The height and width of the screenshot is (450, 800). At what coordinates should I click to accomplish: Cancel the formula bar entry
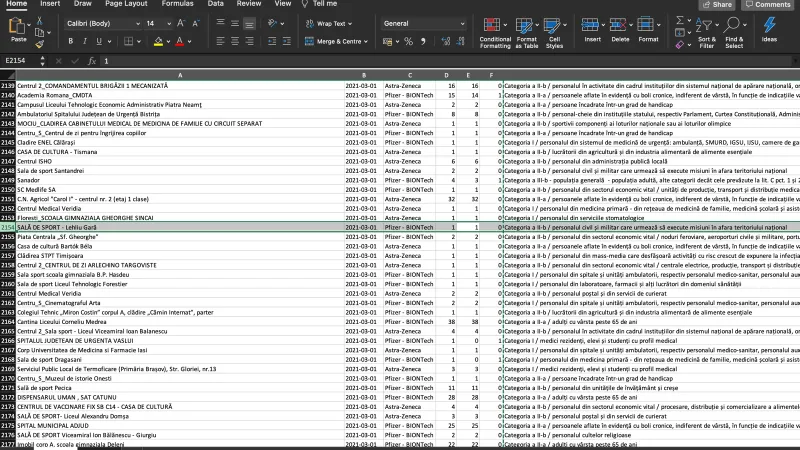(x=59, y=61)
